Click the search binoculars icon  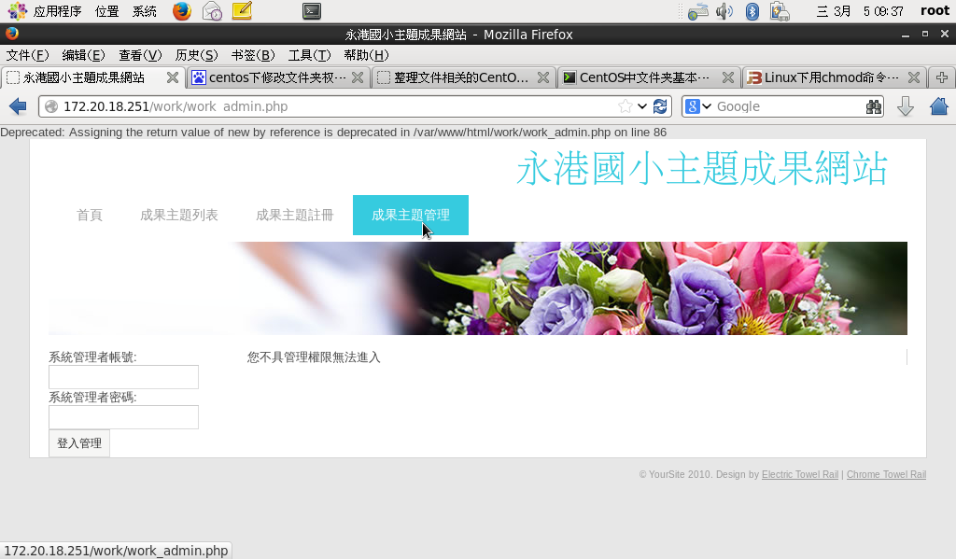(874, 106)
